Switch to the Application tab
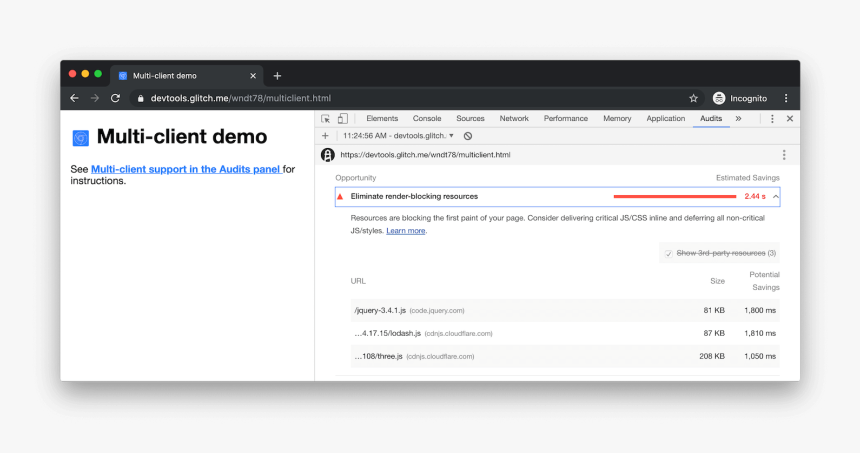Image resolution: width=860 pixels, height=453 pixels. click(665, 118)
